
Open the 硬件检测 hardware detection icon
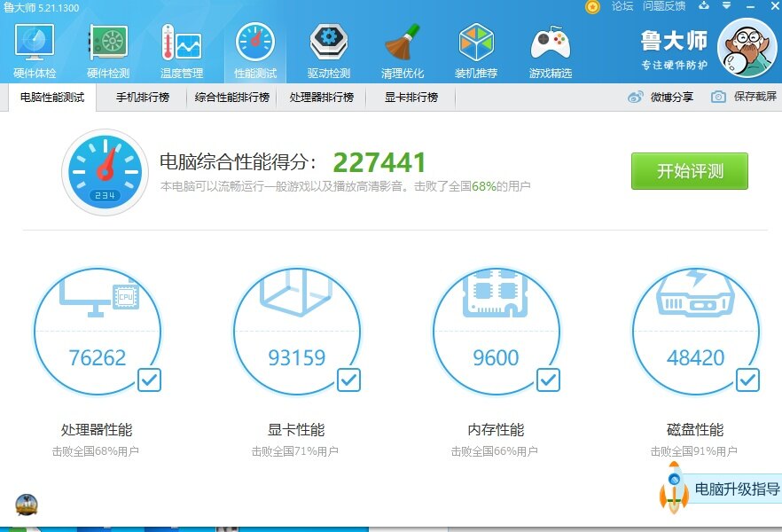(x=108, y=51)
